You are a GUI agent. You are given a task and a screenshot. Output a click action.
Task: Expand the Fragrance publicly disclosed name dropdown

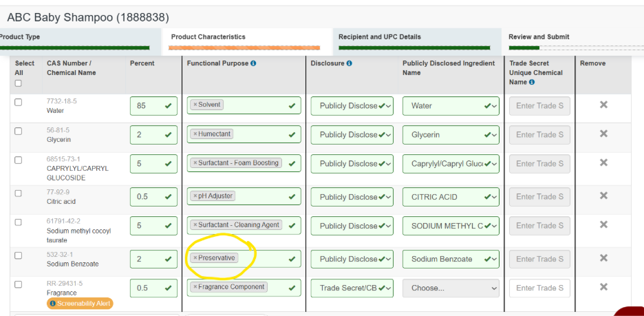click(x=451, y=288)
